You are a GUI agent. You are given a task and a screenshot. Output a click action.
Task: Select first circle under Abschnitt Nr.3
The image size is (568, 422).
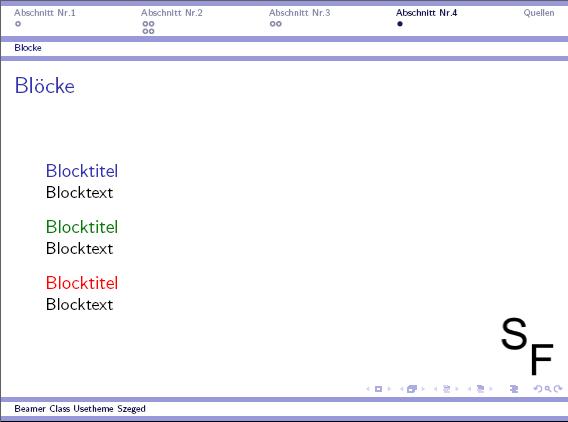272,24
